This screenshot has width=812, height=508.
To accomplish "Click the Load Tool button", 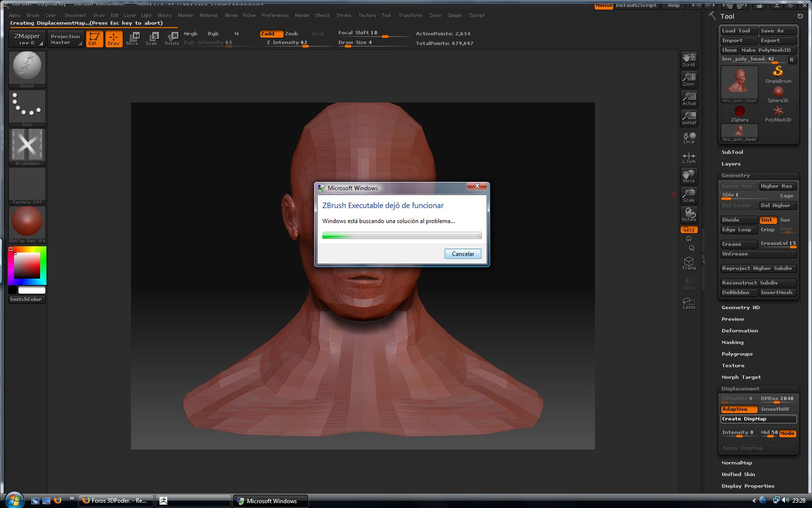I will [x=739, y=31].
